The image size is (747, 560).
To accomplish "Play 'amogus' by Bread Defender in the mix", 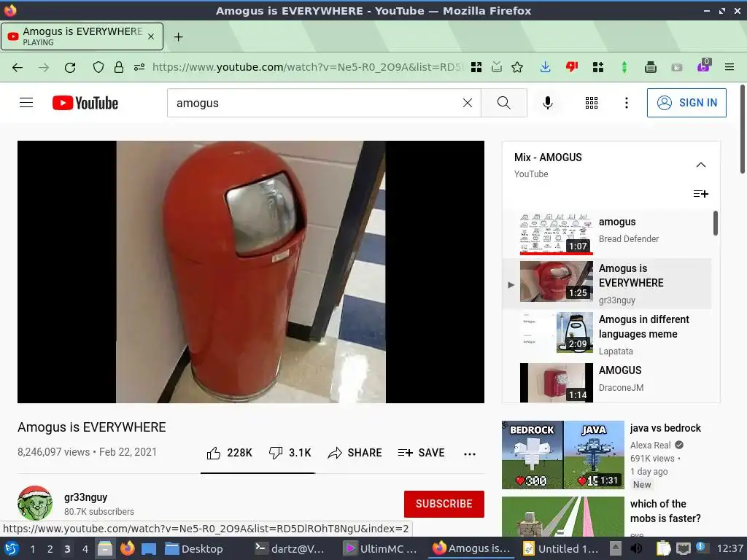I will [607, 233].
